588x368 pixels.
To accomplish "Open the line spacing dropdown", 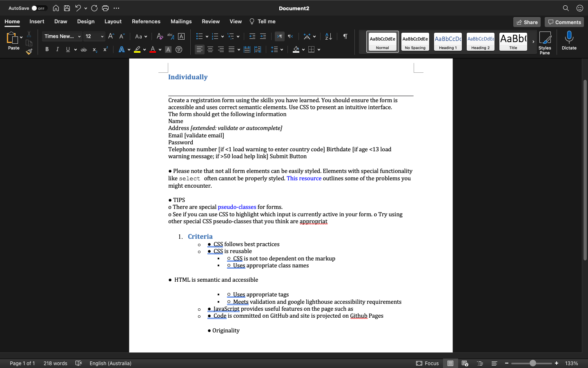I will point(277,49).
